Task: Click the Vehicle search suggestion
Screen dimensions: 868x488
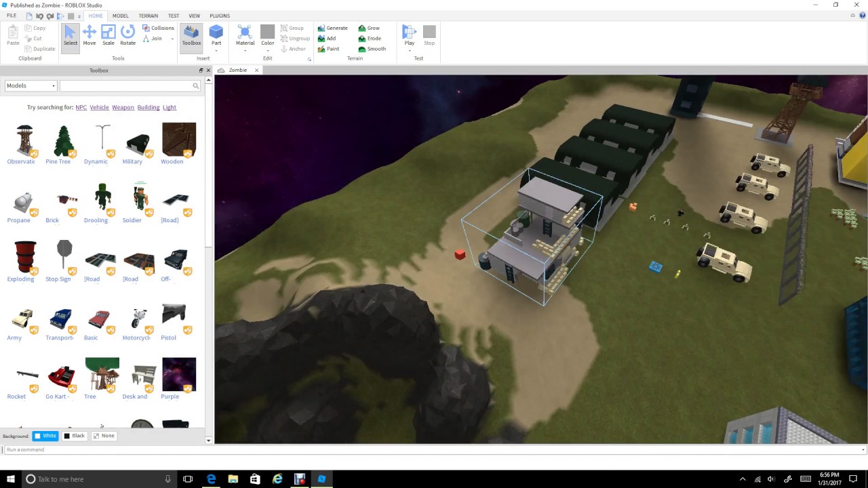Action: (99, 107)
